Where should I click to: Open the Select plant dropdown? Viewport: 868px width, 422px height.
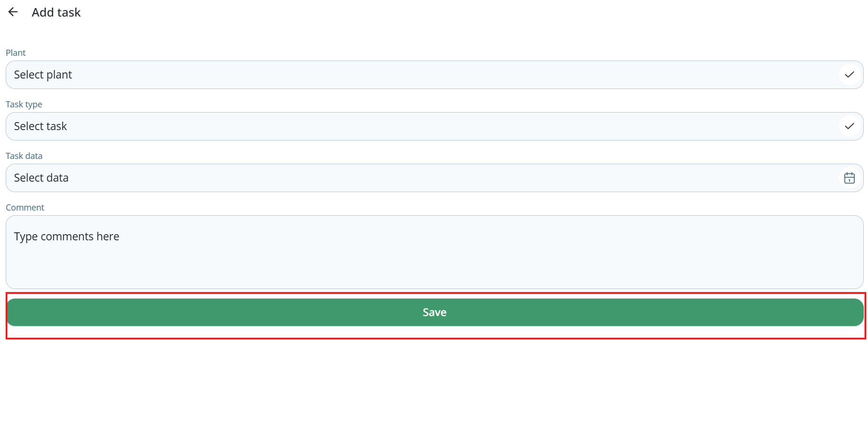click(426, 75)
